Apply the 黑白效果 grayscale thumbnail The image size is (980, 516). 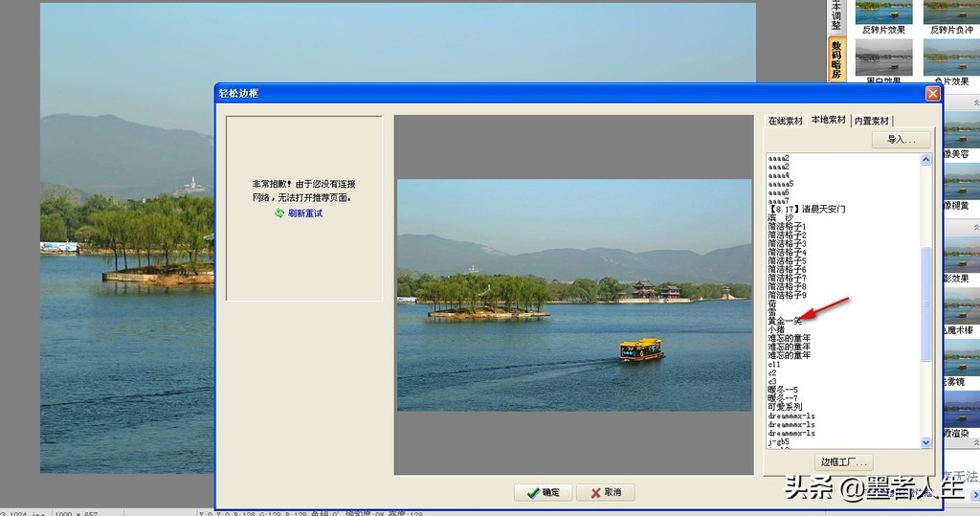tap(883, 58)
